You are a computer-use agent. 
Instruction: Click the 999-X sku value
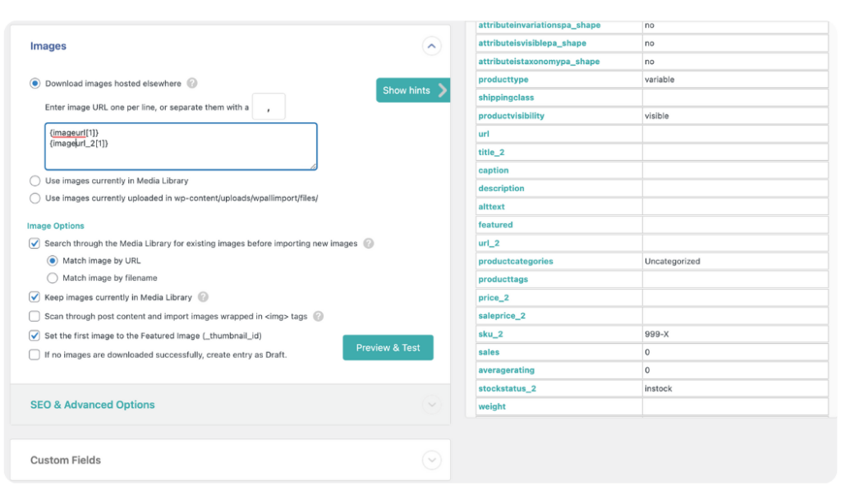tap(735, 334)
